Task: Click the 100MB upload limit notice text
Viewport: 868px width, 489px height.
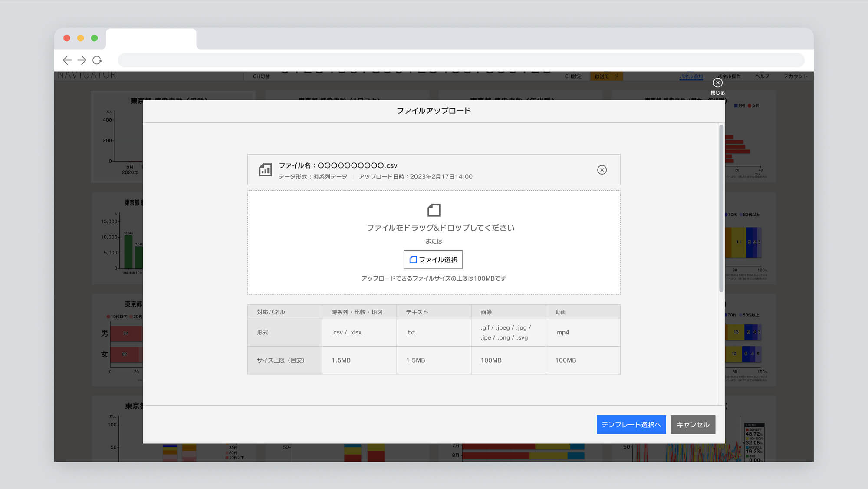Action: point(434,278)
